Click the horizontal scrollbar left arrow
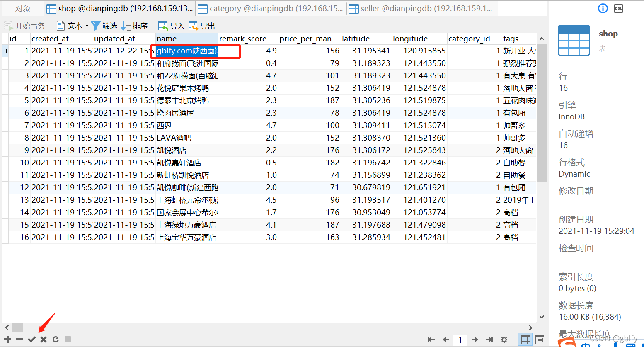This screenshot has height=347, width=644. pos(6,328)
